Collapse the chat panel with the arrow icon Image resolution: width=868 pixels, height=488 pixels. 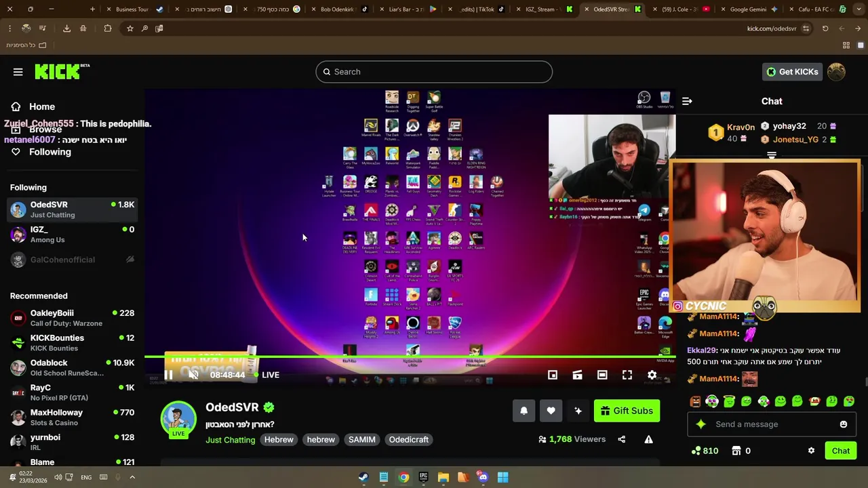(x=687, y=101)
